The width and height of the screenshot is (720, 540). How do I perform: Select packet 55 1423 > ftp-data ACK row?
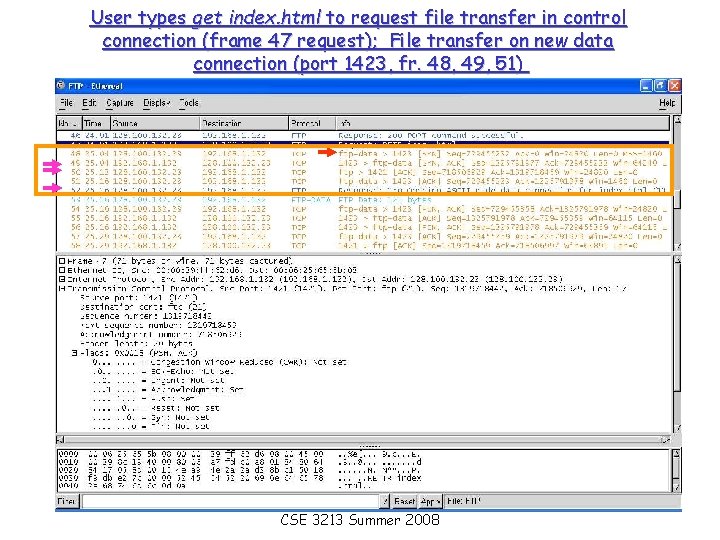coord(363,218)
